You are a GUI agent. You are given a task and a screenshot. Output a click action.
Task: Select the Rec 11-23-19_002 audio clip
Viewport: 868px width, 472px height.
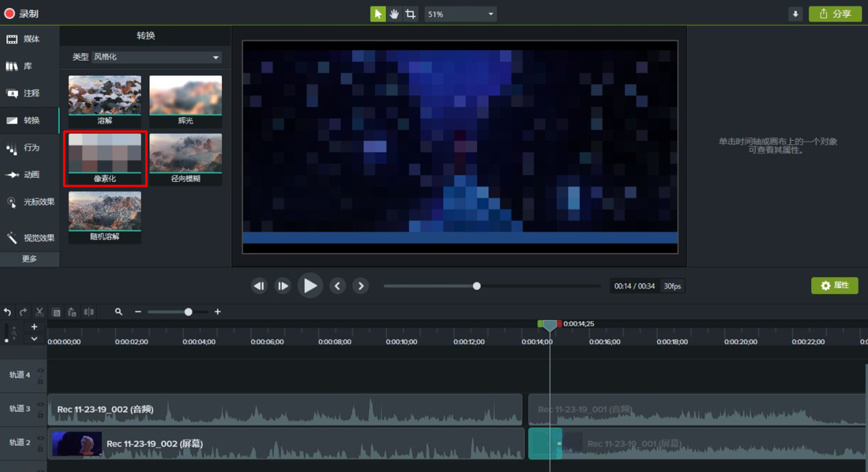point(285,409)
